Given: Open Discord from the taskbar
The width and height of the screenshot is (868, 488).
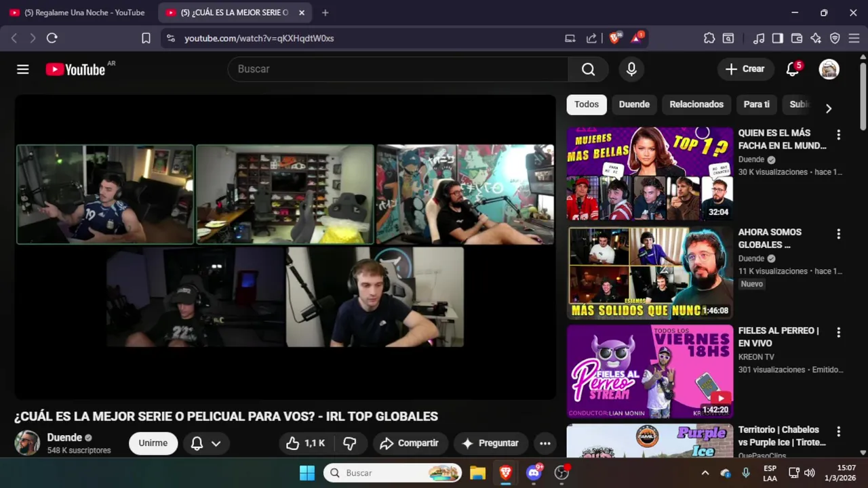Looking at the screenshot, I should tap(534, 472).
